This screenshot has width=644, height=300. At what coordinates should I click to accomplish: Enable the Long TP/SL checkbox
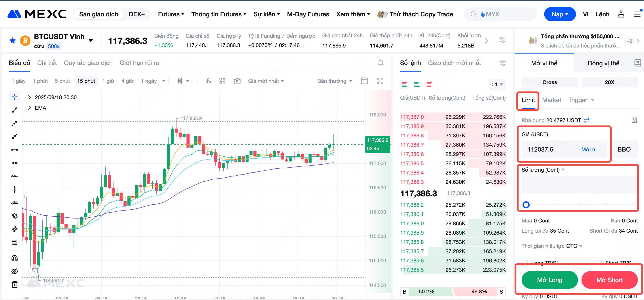click(525, 262)
